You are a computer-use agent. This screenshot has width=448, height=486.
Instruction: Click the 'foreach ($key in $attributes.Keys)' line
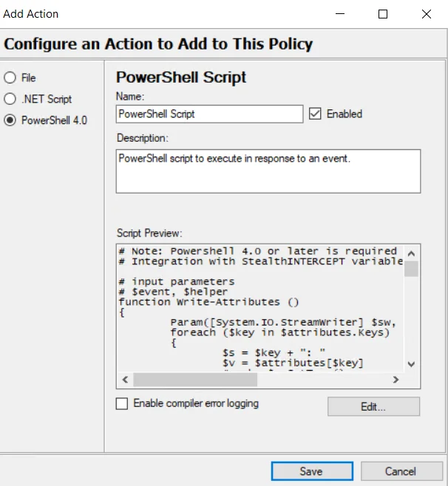click(x=280, y=332)
